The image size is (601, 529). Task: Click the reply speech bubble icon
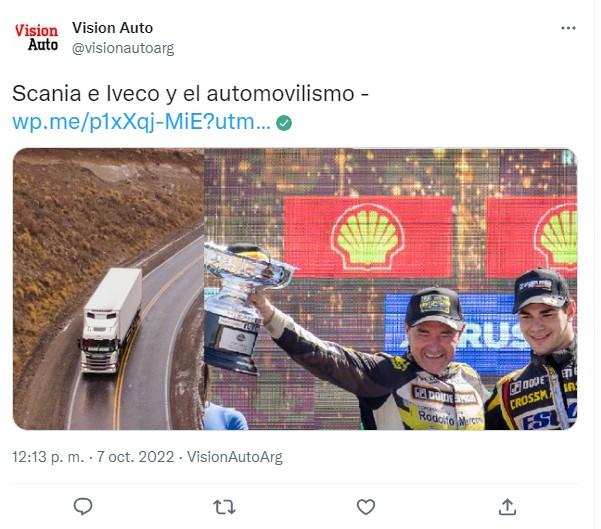tap(83, 506)
